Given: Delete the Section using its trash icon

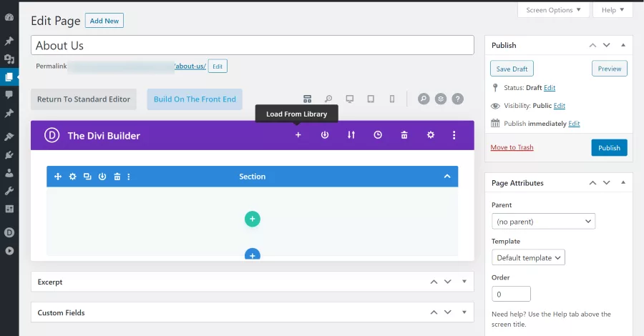Looking at the screenshot, I should [117, 177].
